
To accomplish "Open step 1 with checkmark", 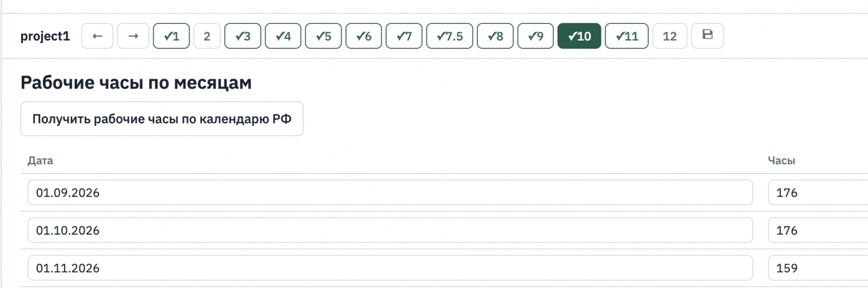I will coord(171,36).
